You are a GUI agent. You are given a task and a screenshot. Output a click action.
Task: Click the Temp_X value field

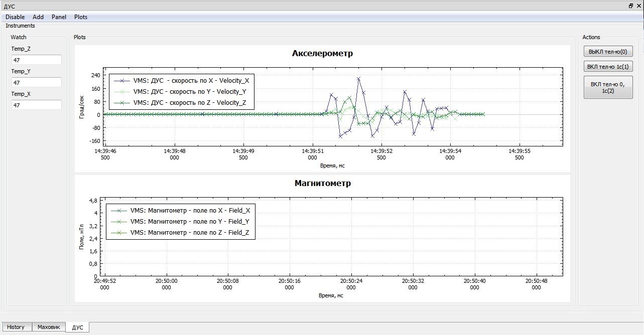point(37,104)
